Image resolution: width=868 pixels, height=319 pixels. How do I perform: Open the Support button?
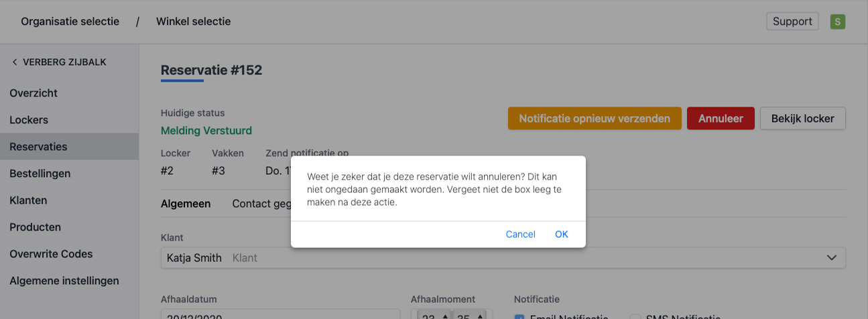792,21
